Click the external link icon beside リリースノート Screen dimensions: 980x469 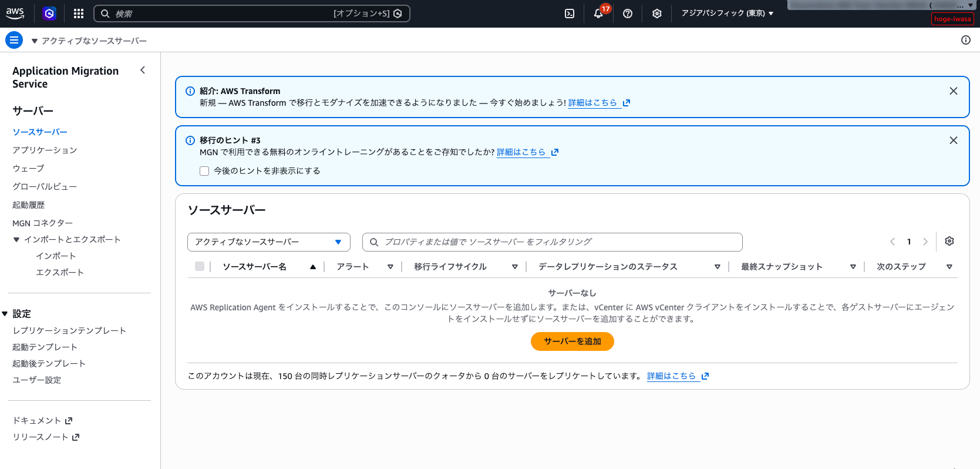[x=76, y=437]
